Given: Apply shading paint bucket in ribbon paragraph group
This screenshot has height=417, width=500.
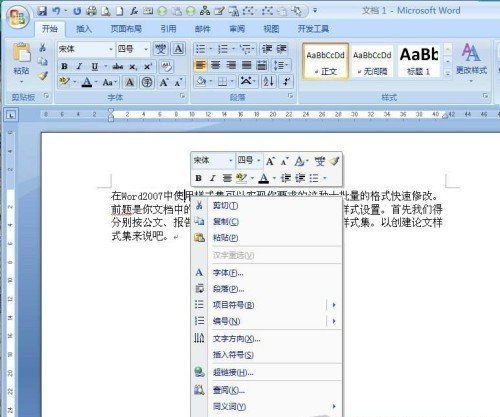Looking at the screenshot, I should tap(201, 81).
